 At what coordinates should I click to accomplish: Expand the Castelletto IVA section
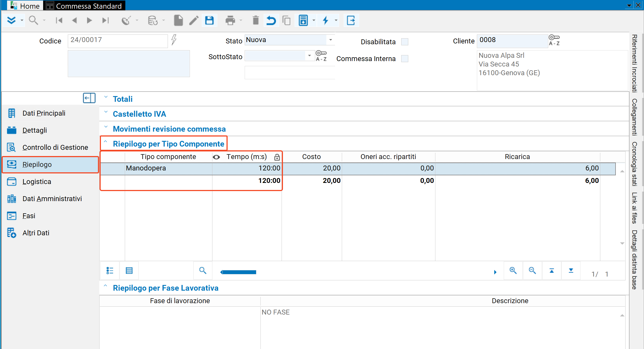click(106, 112)
